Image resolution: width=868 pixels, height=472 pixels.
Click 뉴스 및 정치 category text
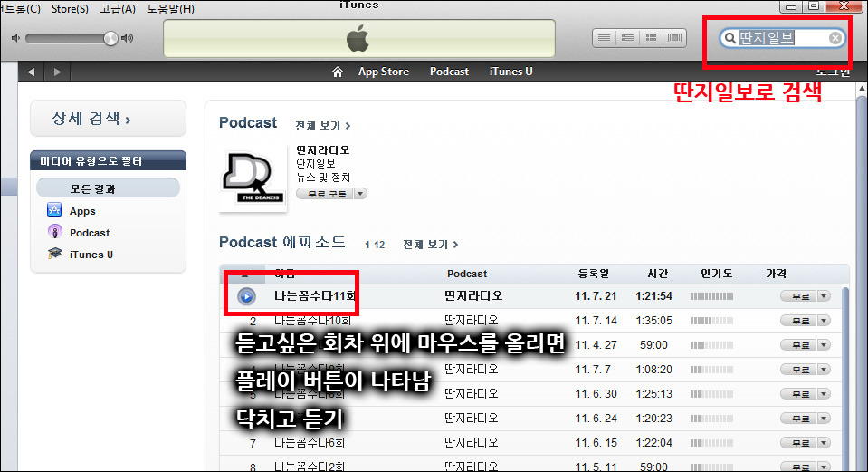323,178
